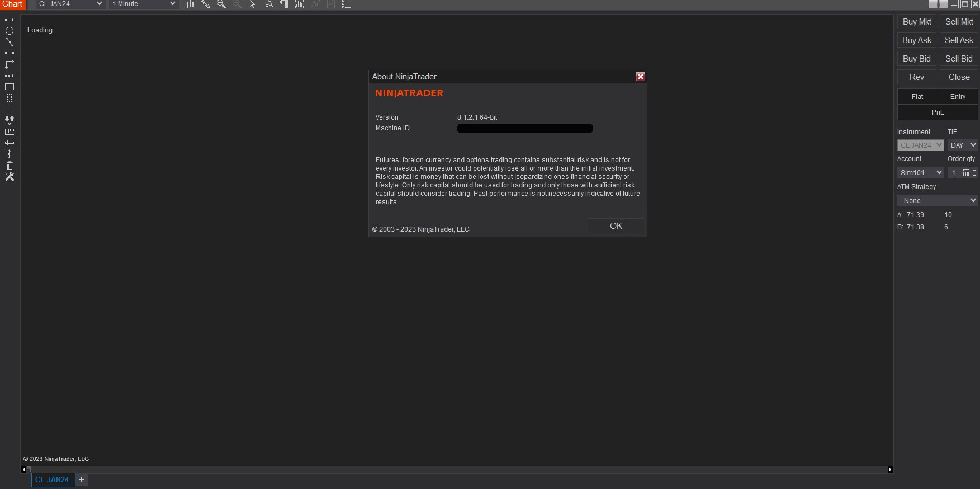This screenshot has width=980, height=489.
Task: Select the up/down arrows risk-reward tool
Action: point(10,120)
